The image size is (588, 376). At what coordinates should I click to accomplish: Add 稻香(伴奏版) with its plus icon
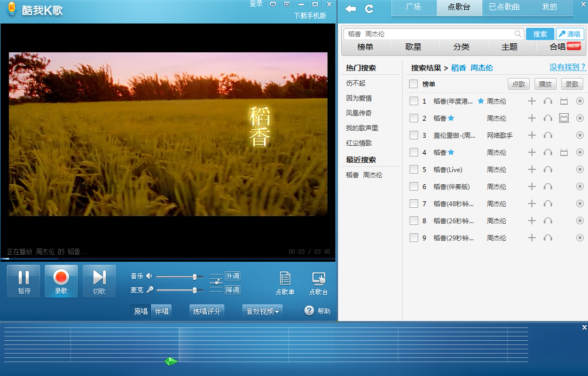click(532, 186)
